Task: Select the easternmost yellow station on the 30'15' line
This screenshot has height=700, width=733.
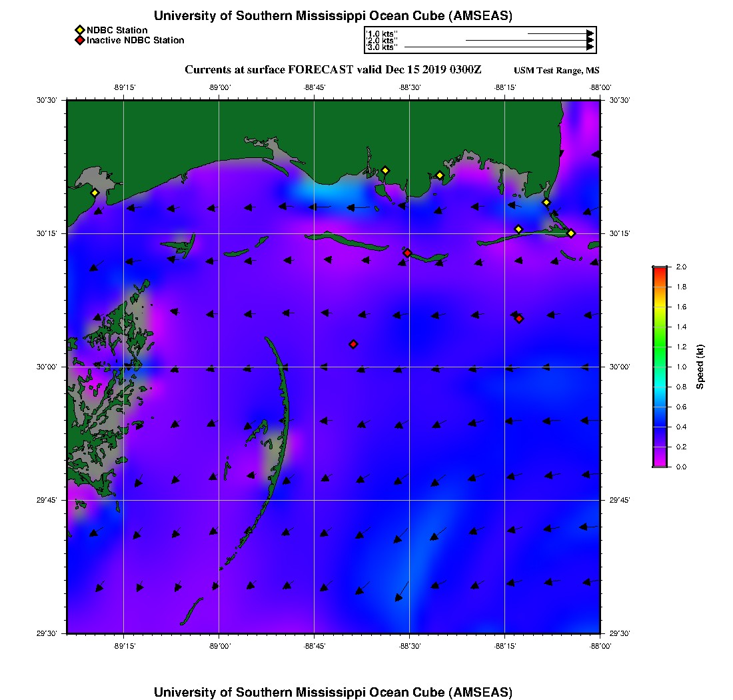Action: 571,233
